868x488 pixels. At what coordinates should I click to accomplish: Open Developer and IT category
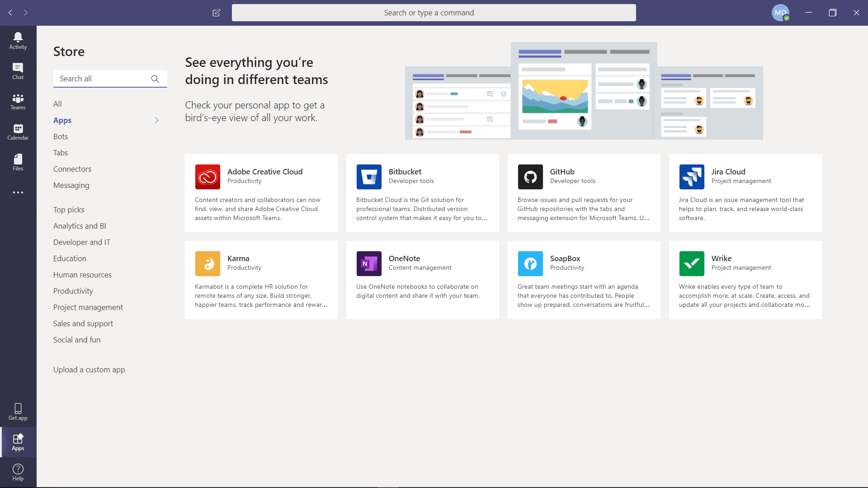(x=82, y=242)
